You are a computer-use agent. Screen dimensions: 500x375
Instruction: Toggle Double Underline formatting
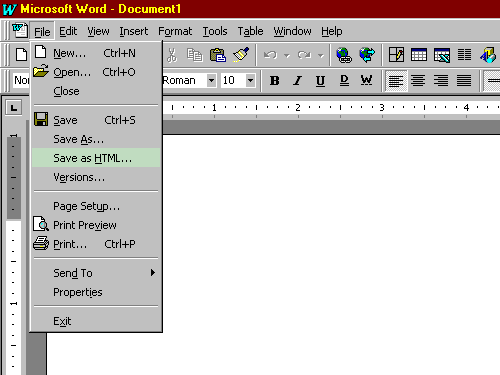pos(344,80)
